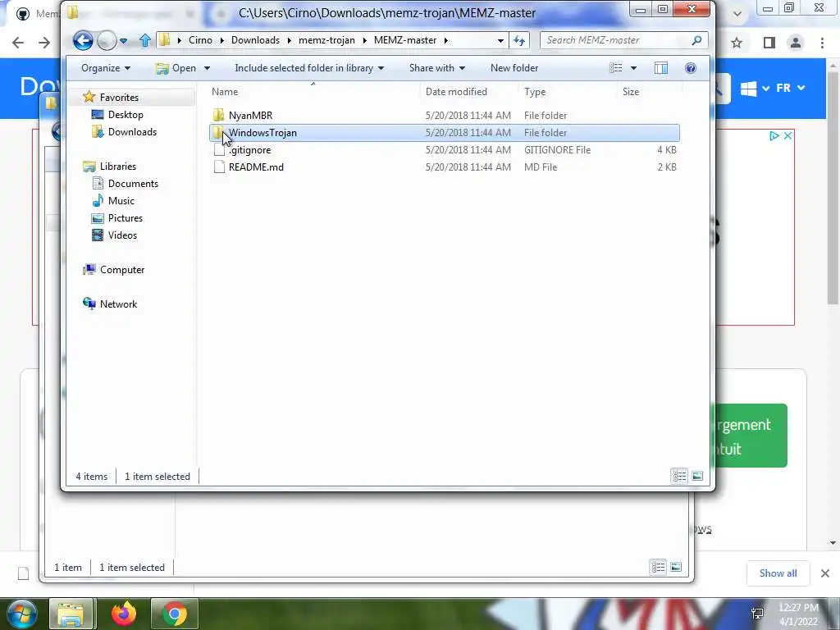Click Downloads in breadcrumb path
This screenshot has width=840, height=630.
[256, 40]
